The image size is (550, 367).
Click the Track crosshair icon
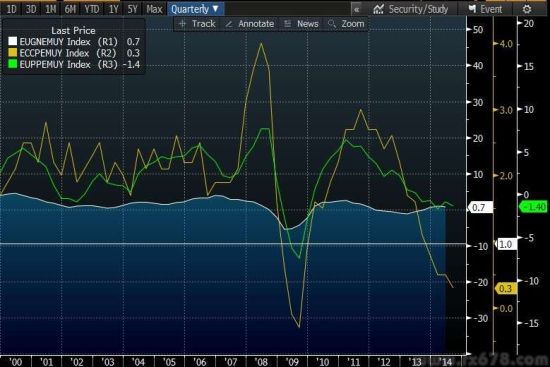[x=182, y=24]
